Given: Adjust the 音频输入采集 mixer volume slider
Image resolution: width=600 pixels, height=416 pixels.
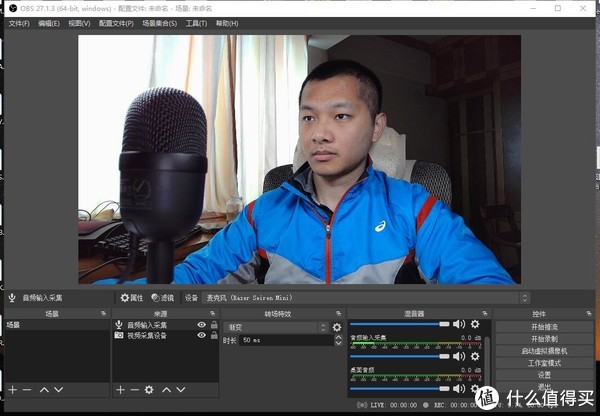Looking at the screenshot, I should 399,356.
